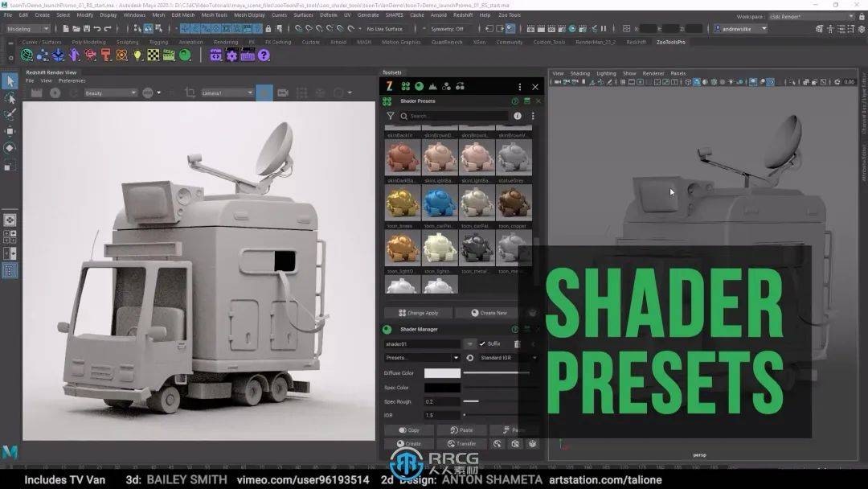
Task: Click the trash icon in Shader Manager
Action: pyautogui.click(x=517, y=344)
